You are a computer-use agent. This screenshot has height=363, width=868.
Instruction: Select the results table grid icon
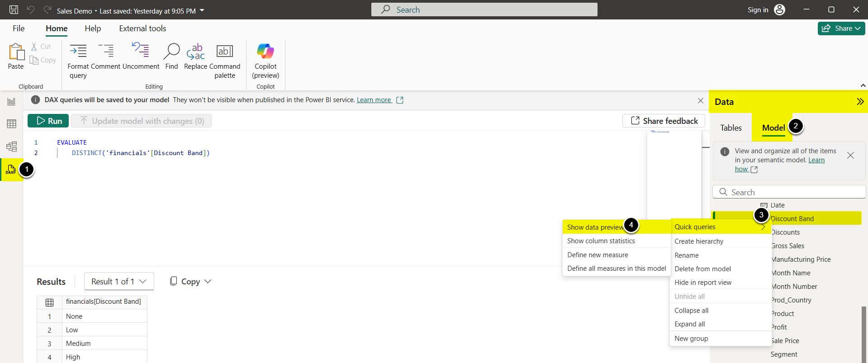[50, 302]
